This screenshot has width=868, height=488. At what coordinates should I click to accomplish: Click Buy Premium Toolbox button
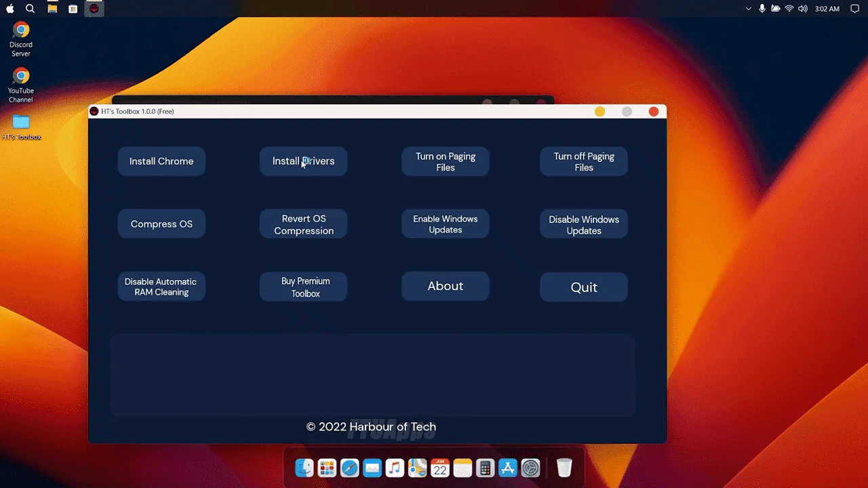pos(303,287)
